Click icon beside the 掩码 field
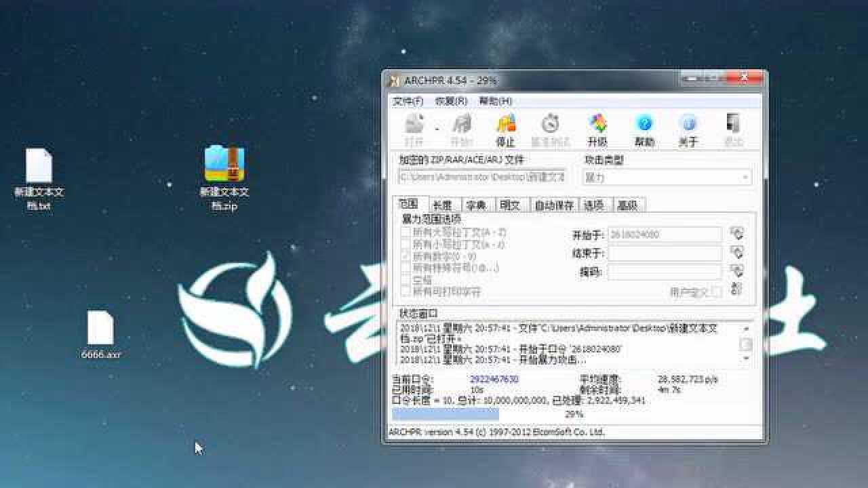The image size is (868, 488). 736,270
